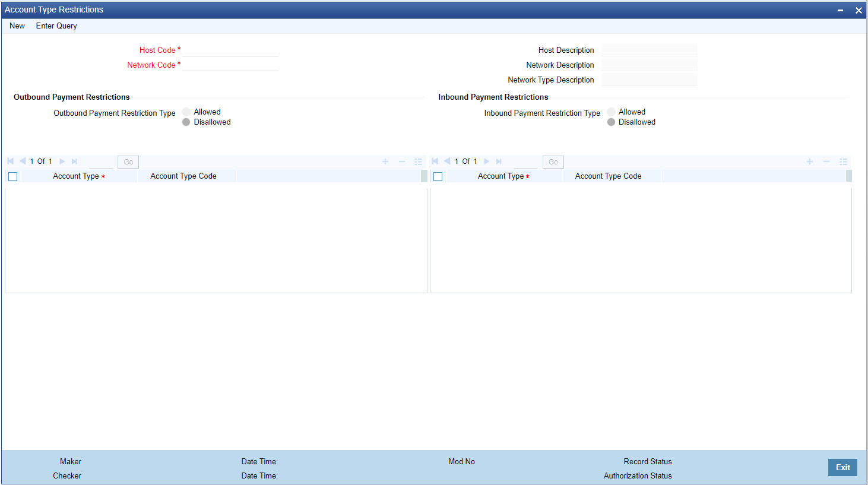Image resolution: width=868 pixels, height=485 pixels.
Task: Click the Network Description field
Action: [650, 65]
